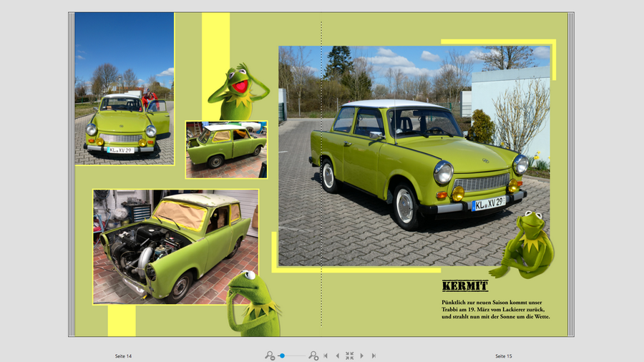Jump to the last page
This screenshot has height=362, width=644.
point(374,356)
